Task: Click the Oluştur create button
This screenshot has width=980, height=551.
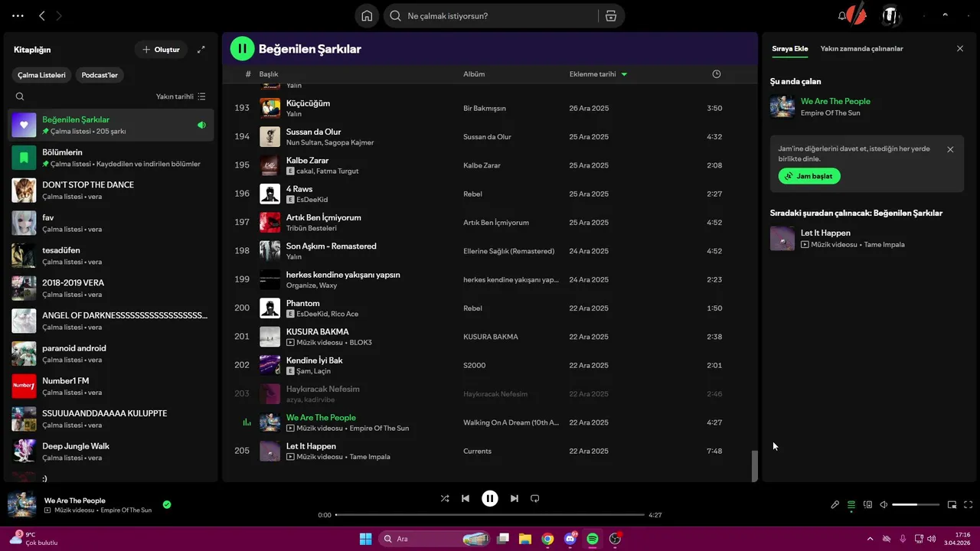Action: [x=161, y=50]
